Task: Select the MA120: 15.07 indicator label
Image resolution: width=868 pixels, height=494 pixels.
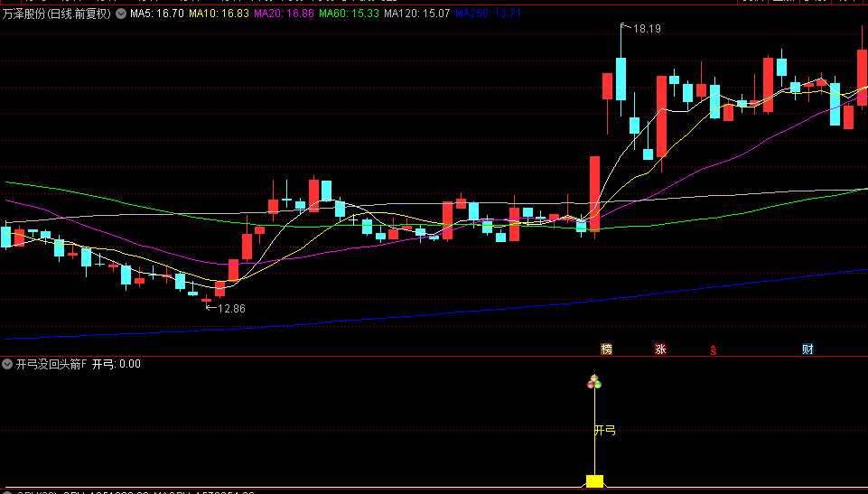Action: tap(417, 14)
